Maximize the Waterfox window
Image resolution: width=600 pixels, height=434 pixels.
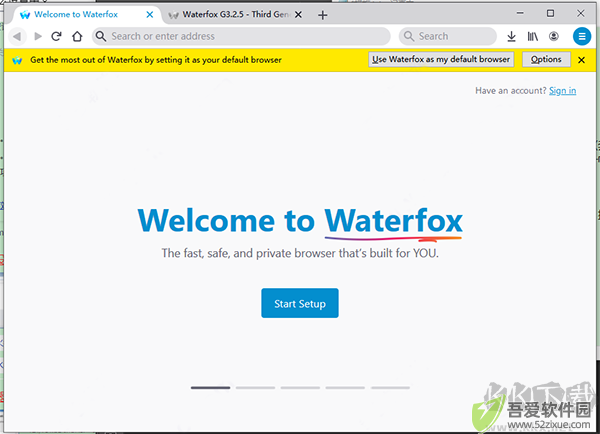point(550,13)
